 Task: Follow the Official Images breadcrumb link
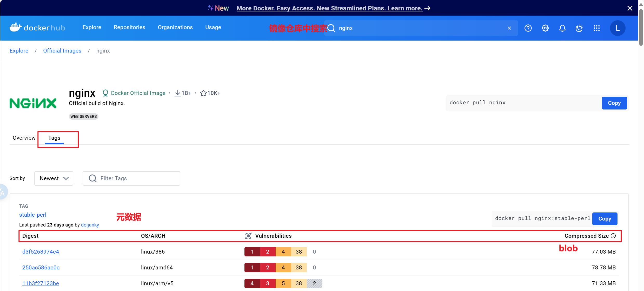pyautogui.click(x=62, y=51)
